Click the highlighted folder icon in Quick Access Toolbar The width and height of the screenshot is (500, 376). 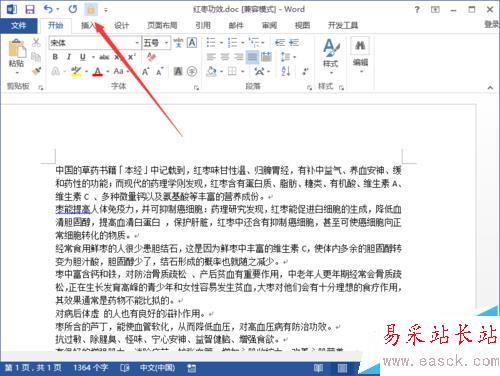(x=91, y=10)
